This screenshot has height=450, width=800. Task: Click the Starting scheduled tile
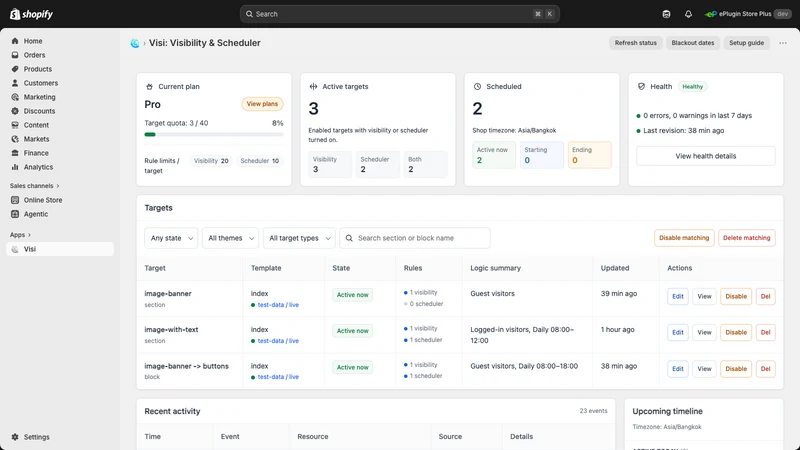pos(541,155)
